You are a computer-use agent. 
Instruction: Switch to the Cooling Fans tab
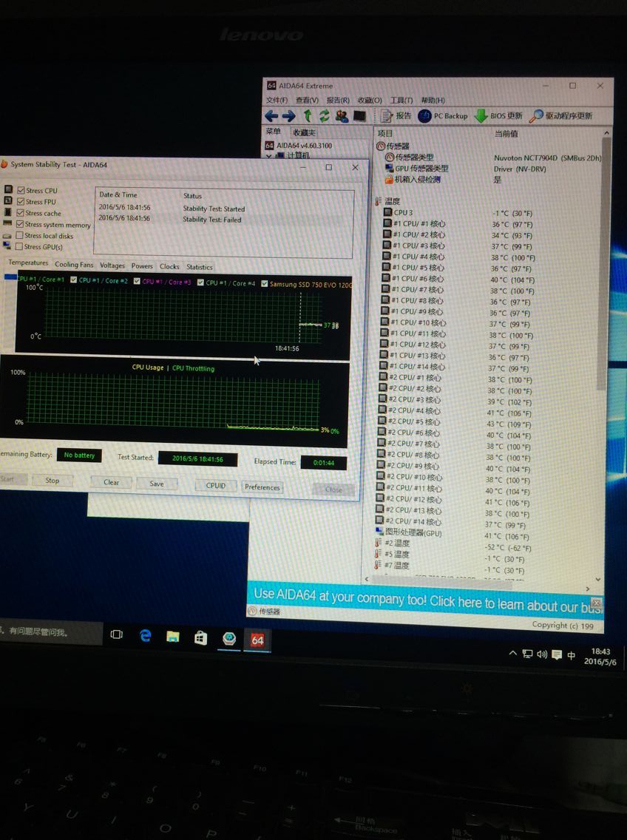pos(74,264)
